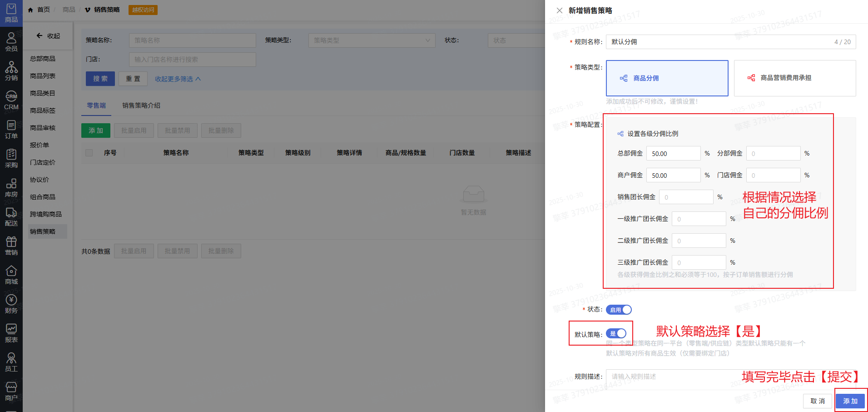Screen dimensions: 868x412
Task: Toggle the 状态 启用 switch
Action: [x=619, y=310]
